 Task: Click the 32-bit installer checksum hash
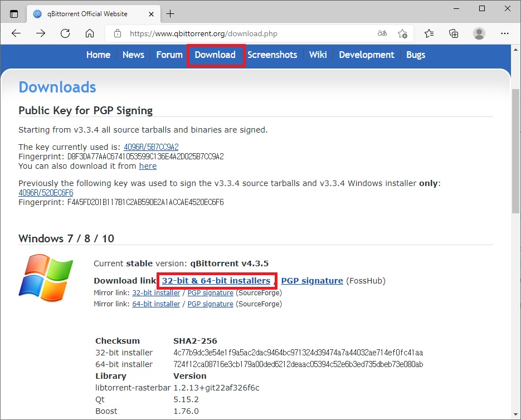point(298,352)
